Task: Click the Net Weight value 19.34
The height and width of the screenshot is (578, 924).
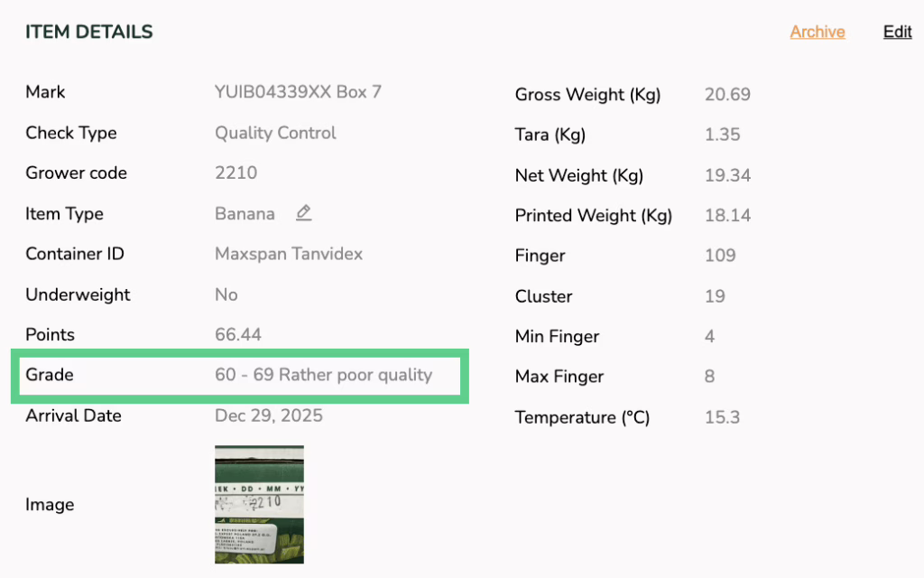Action: pyautogui.click(x=727, y=175)
